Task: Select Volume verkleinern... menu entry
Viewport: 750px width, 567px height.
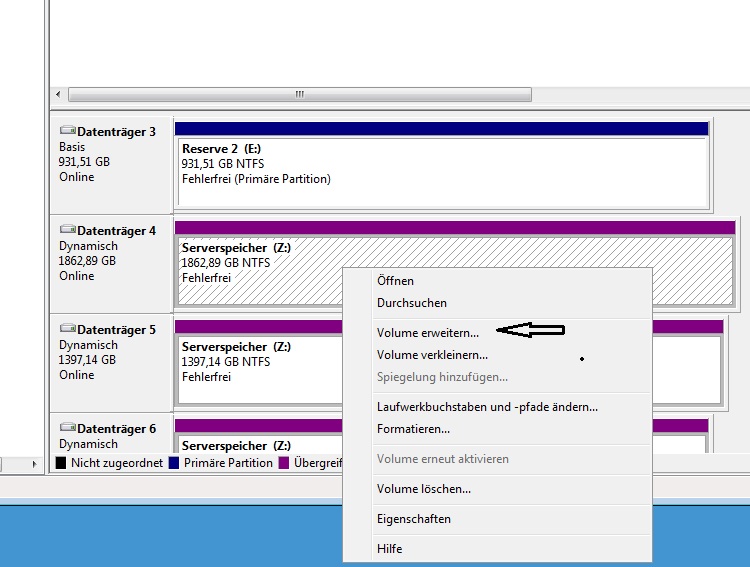Action: (x=432, y=355)
